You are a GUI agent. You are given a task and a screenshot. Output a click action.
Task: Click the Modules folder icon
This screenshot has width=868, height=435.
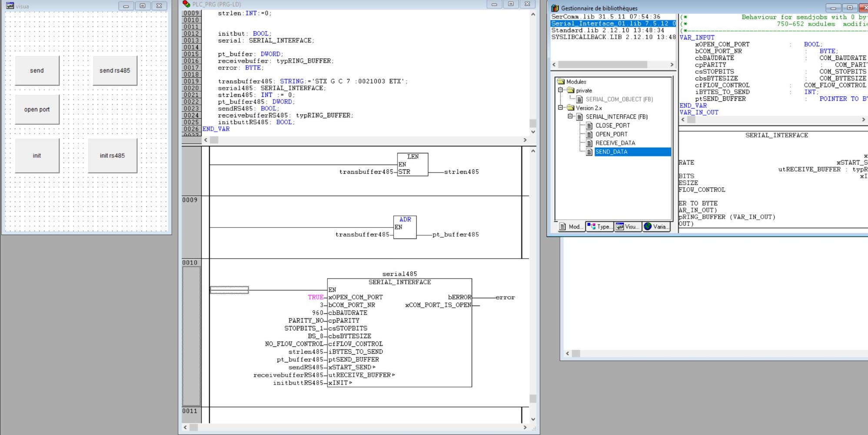click(561, 82)
